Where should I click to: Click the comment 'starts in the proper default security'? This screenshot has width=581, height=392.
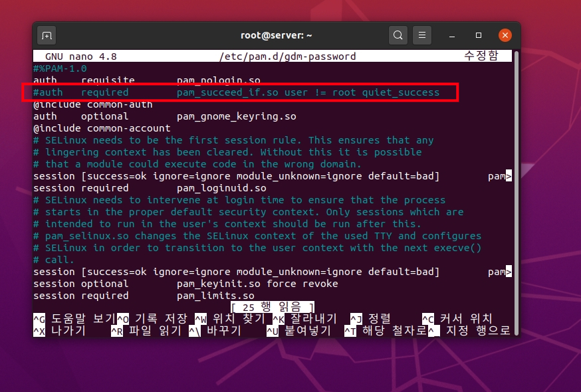pos(248,211)
